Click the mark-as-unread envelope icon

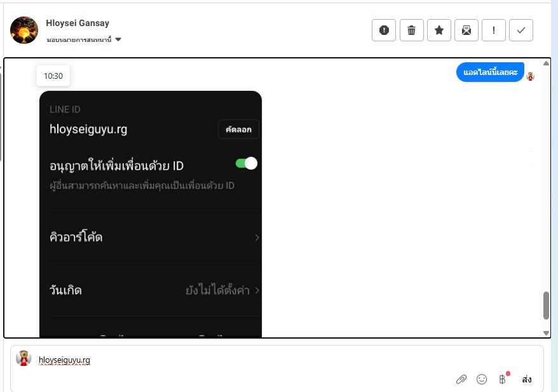coord(466,30)
